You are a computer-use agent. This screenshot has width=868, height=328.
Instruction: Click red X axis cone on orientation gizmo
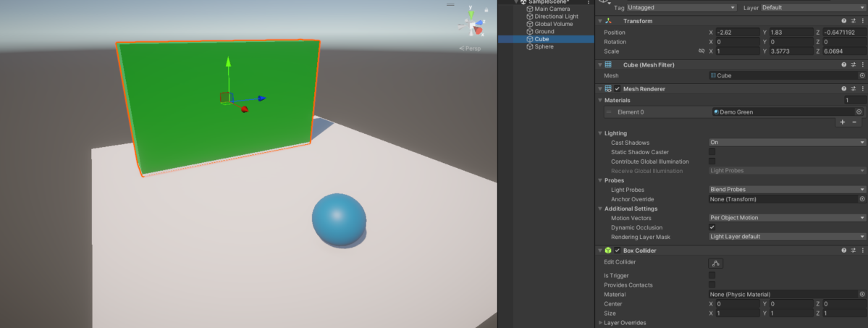[479, 30]
